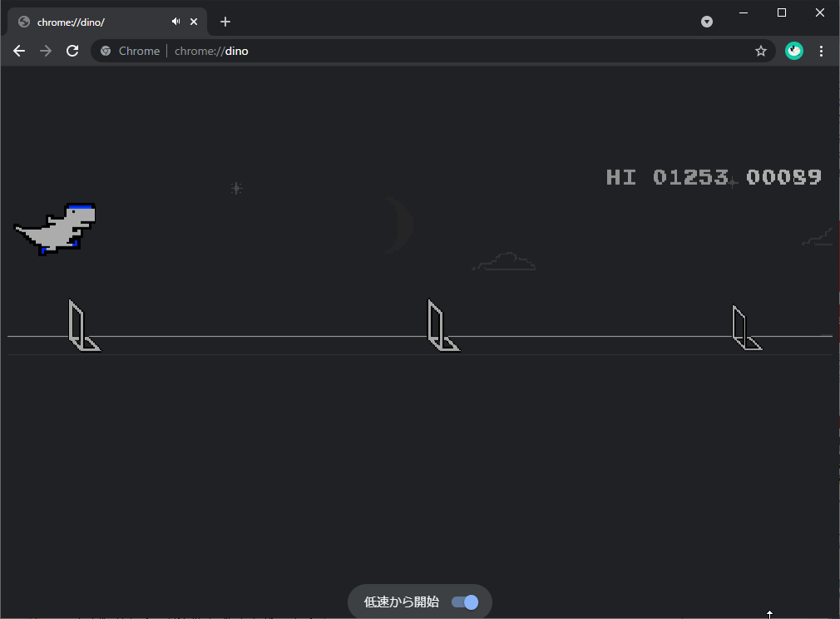
Task: Close the chrome://dino/ tab
Action: (194, 22)
